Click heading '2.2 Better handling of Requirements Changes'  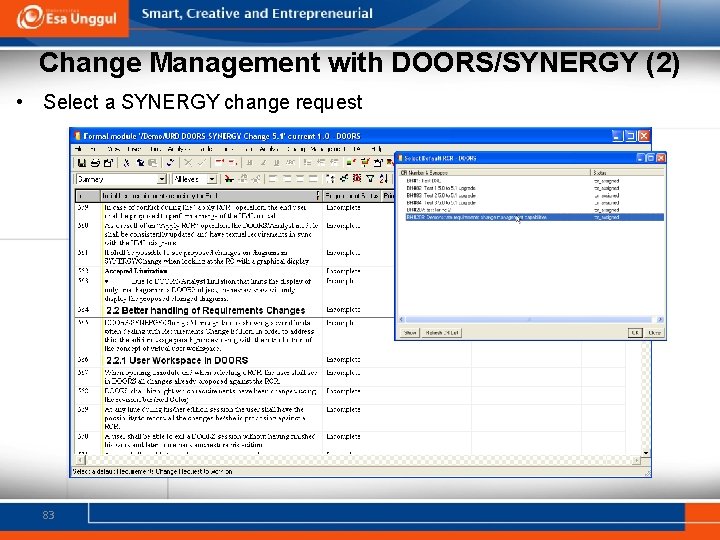(x=206, y=310)
